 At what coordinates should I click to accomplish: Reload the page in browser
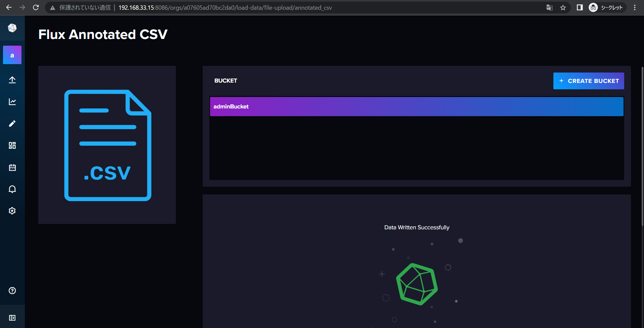pos(36,7)
